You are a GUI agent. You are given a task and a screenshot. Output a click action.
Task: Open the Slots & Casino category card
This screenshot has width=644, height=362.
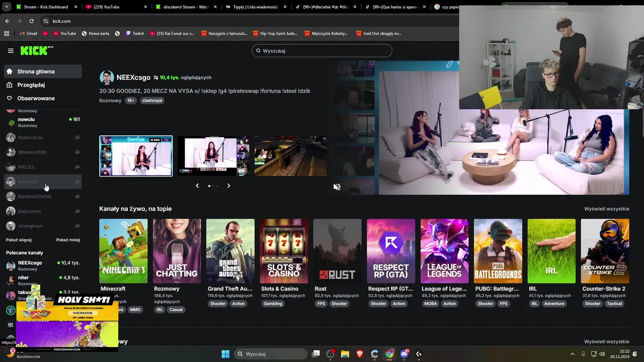(x=284, y=251)
